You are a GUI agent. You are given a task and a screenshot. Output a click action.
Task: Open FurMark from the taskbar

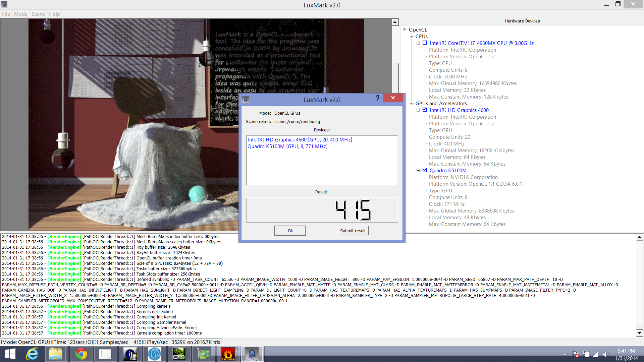[x=228, y=354]
